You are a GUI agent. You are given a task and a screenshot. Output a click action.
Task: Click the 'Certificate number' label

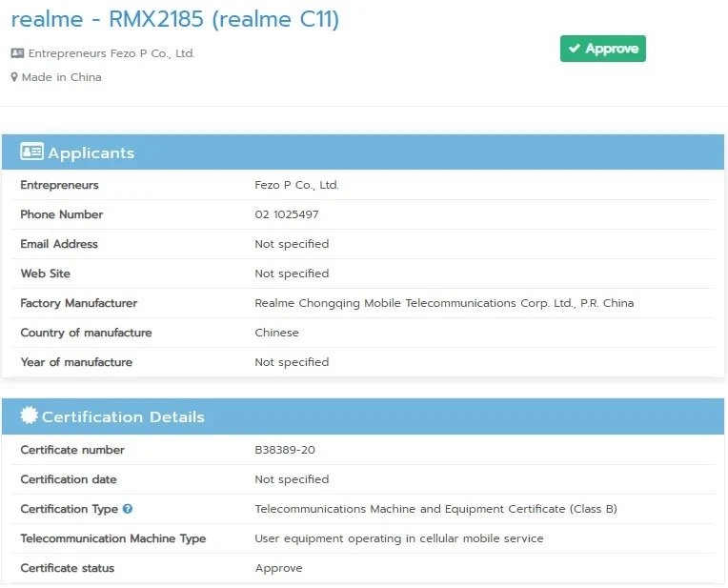72,450
